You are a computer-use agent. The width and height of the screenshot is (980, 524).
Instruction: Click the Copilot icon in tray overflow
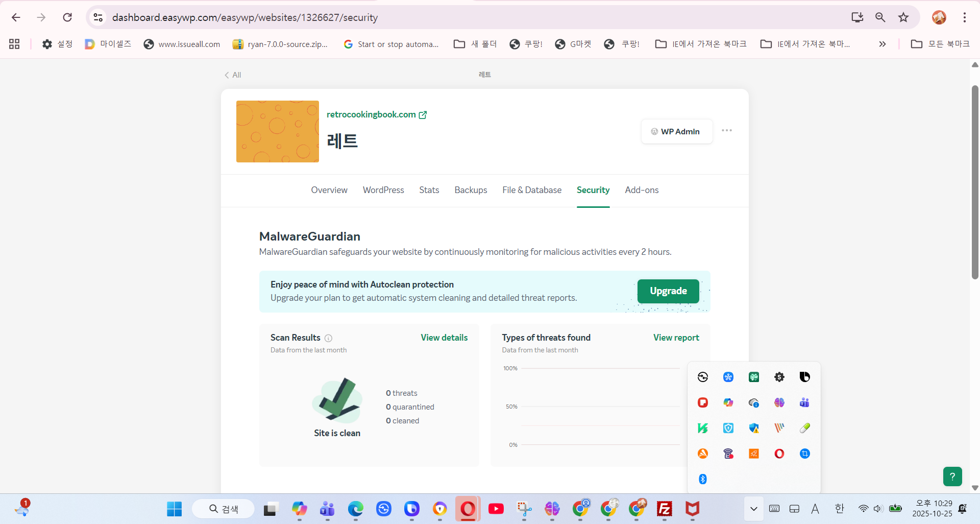pyautogui.click(x=728, y=402)
